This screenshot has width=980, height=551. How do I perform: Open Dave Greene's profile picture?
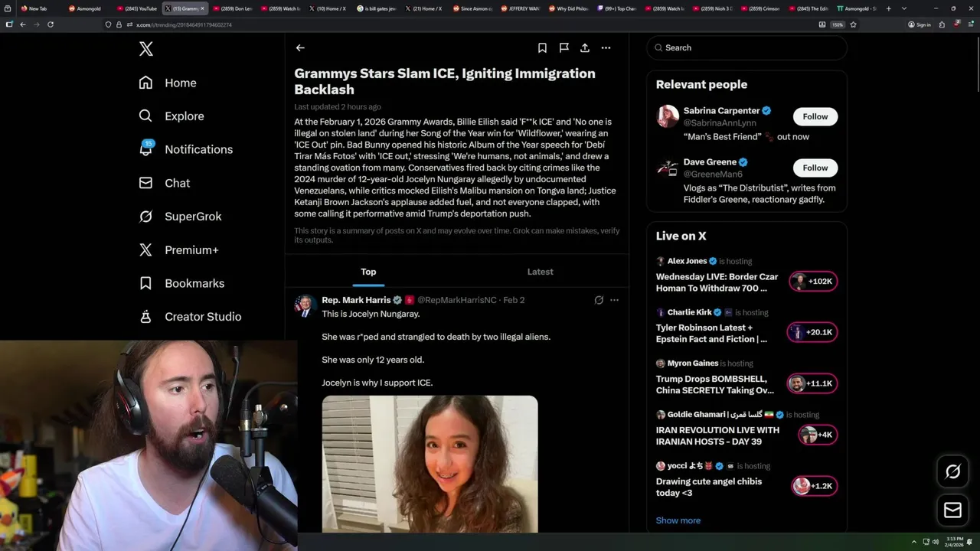[668, 168]
